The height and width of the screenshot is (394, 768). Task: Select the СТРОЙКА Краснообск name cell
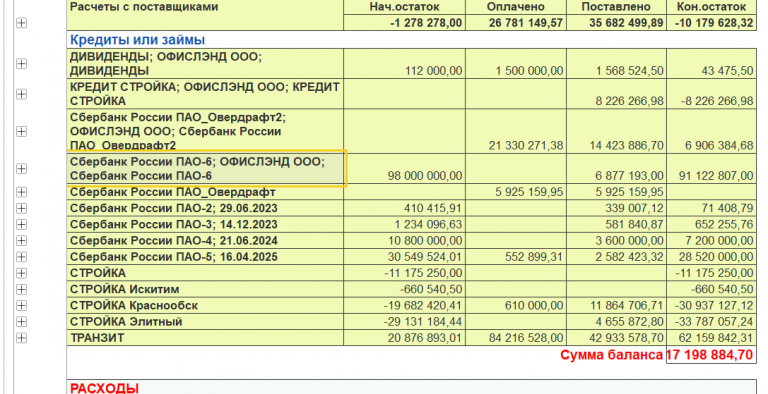[x=205, y=305]
